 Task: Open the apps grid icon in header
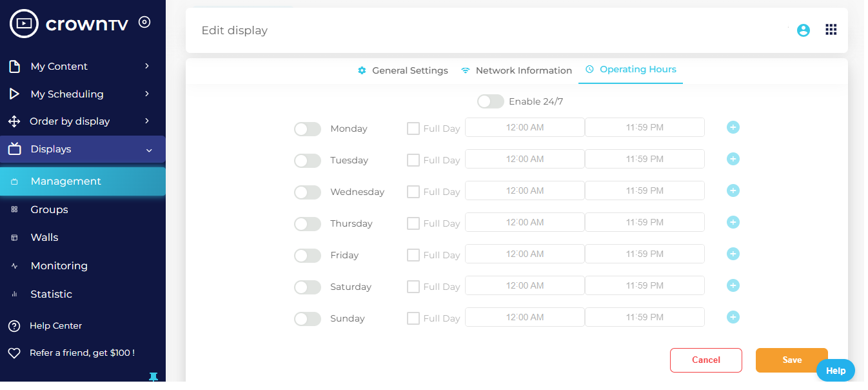click(831, 29)
